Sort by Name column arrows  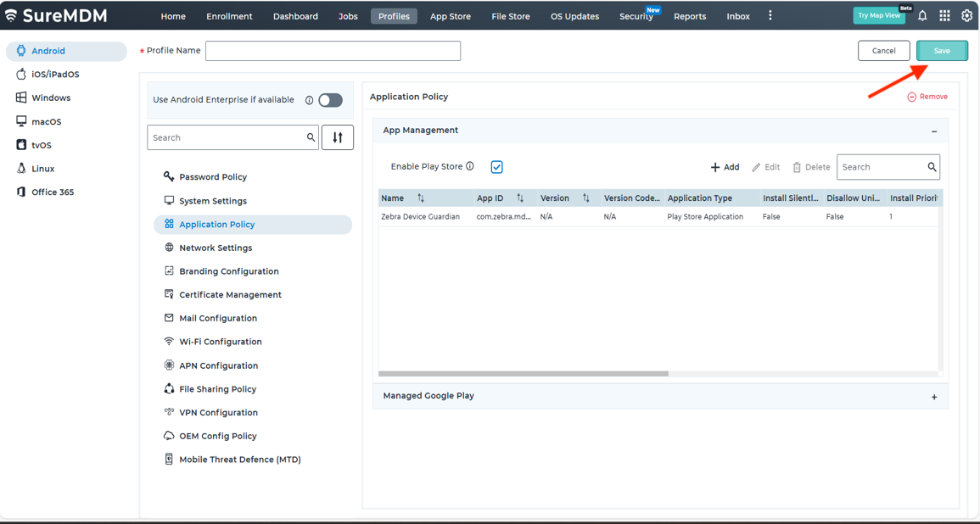421,198
